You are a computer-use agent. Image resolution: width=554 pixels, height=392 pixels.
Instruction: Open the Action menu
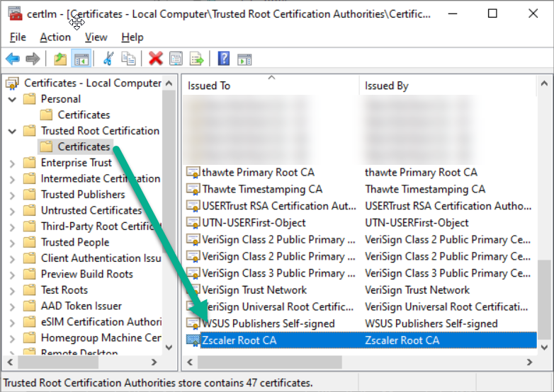[55, 37]
